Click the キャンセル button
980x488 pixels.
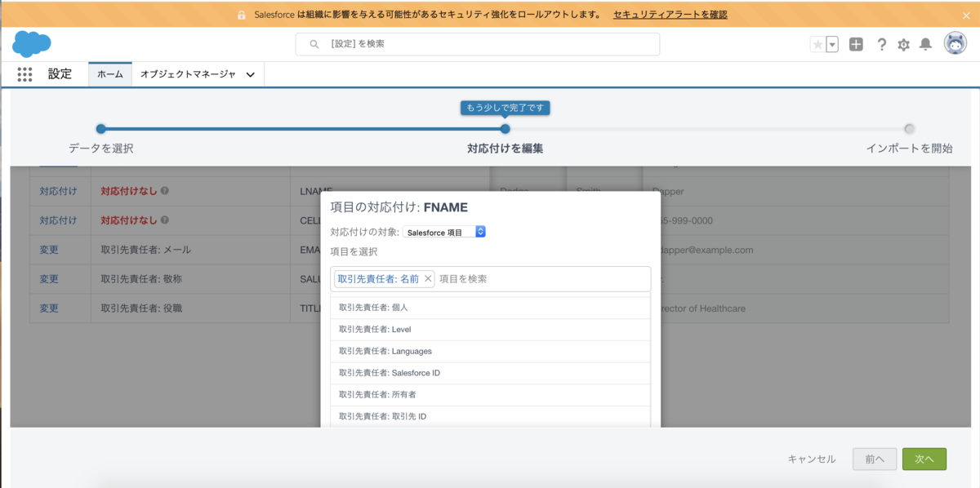812,459
